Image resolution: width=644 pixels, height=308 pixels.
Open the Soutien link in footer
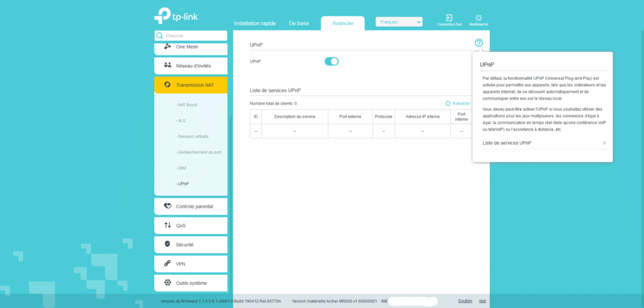[x=465, y=301]
